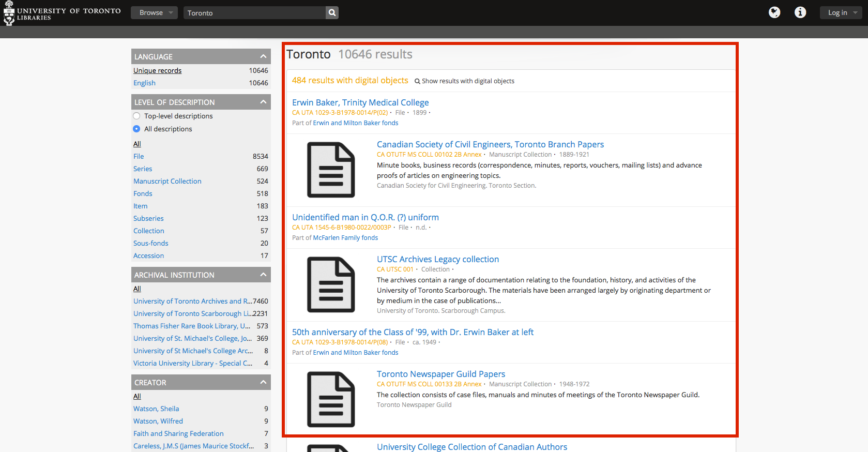
Task: Open Unidentified man in Q.O.R. uniform record
Action: [366, 217]
